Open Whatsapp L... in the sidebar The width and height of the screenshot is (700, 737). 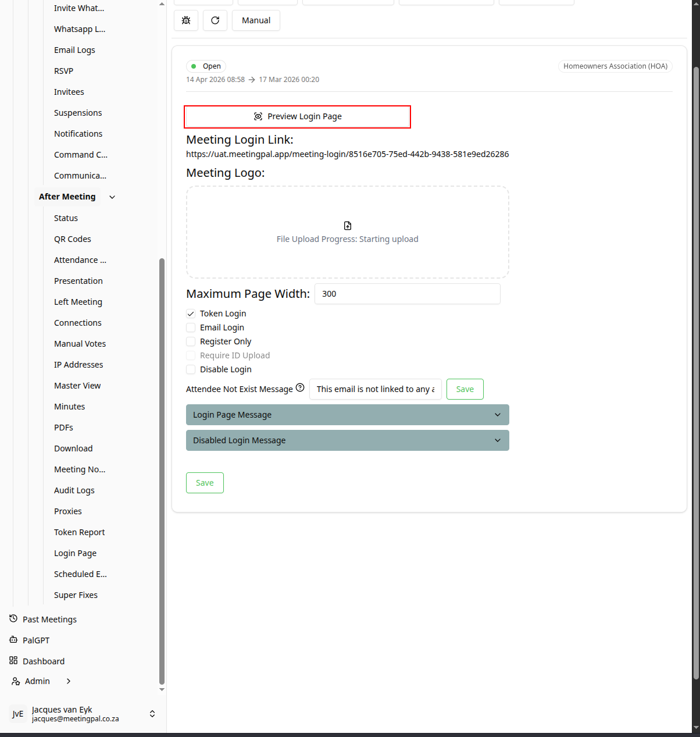pos(80,29)
